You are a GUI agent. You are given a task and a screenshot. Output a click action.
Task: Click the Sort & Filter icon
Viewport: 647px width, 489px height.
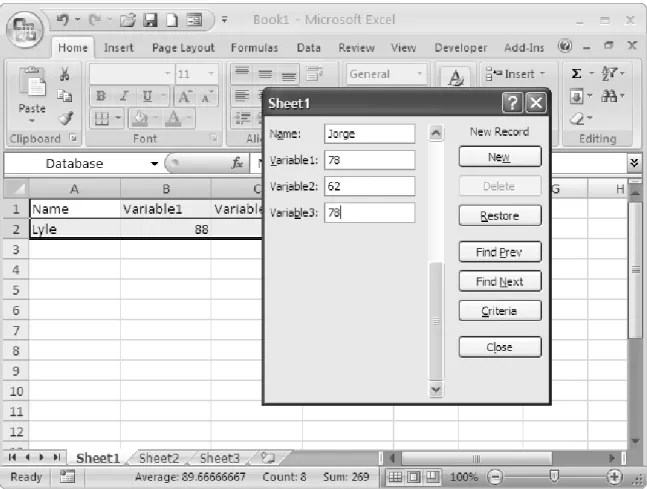point(609,74)
